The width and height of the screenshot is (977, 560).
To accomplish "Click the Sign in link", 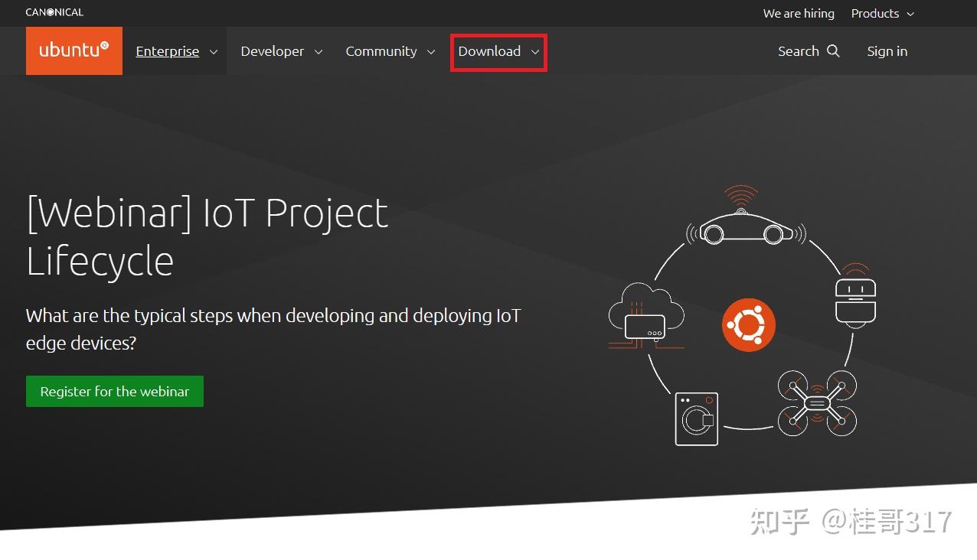I will click(x=887, y=51).
